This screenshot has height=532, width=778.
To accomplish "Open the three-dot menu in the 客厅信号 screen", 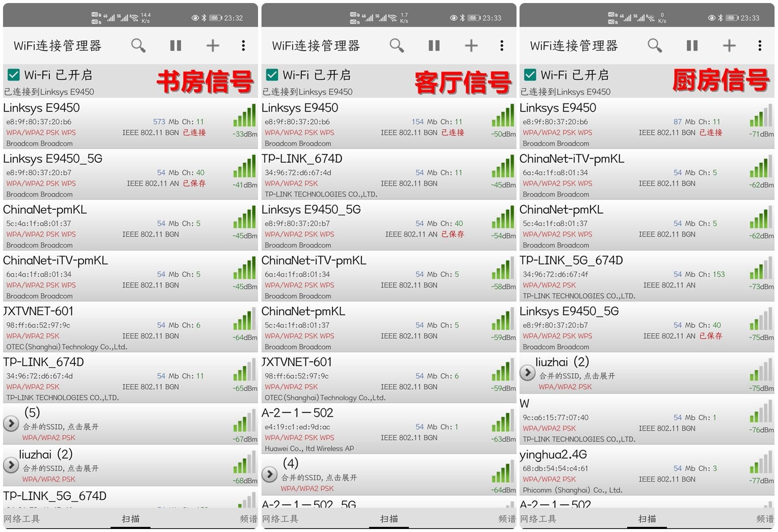I will point(501,45).
